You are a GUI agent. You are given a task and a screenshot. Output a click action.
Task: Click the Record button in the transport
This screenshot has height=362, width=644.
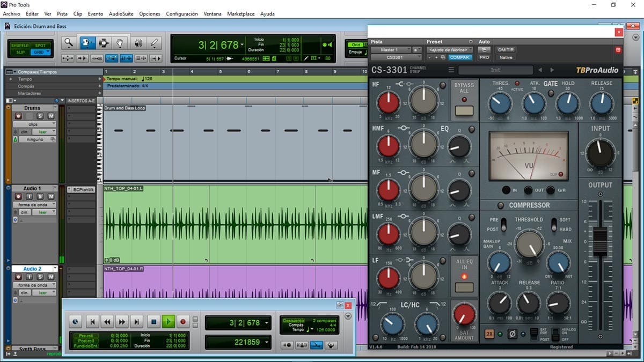click(x=183, y=322)
